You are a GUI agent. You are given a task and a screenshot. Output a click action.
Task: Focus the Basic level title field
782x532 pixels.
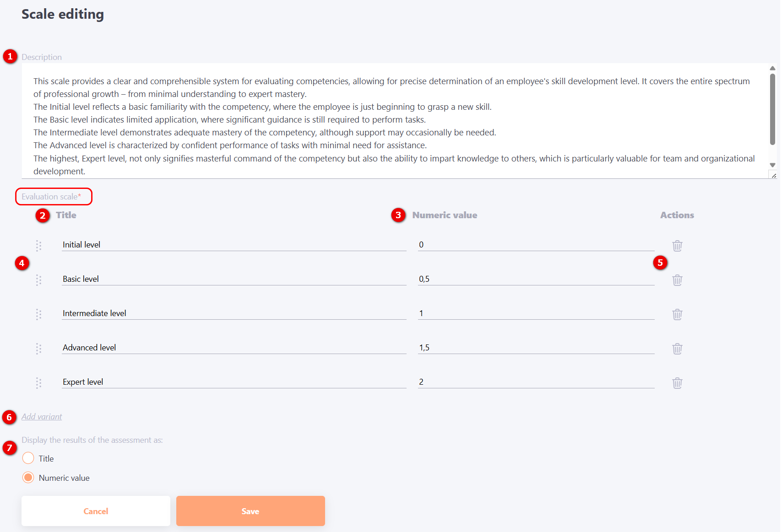[x=234, y=279]
